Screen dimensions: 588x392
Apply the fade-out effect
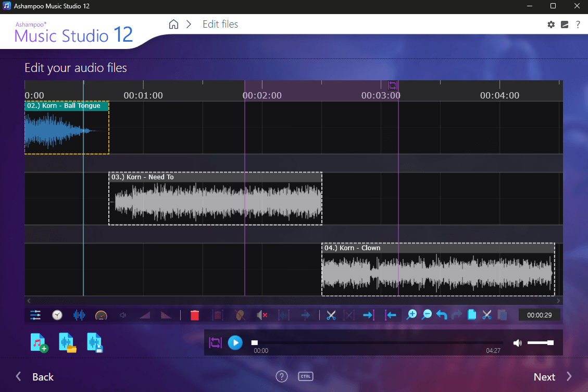click(166, 315)
